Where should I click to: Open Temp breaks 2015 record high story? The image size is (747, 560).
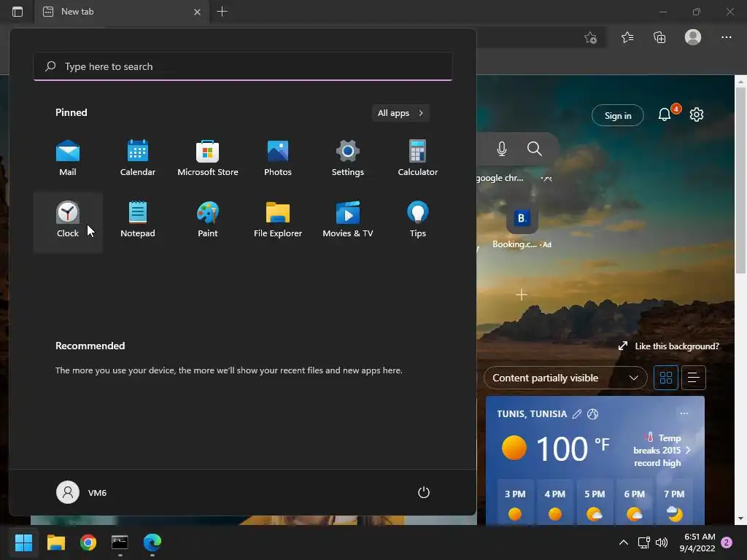coord(662,450)
